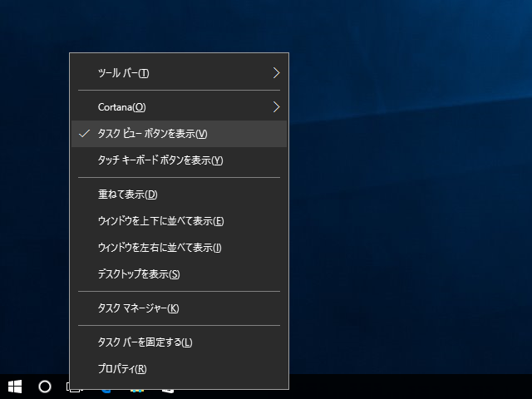Expand the chevron next to Cortana(O)

click(x=276, y=107)
